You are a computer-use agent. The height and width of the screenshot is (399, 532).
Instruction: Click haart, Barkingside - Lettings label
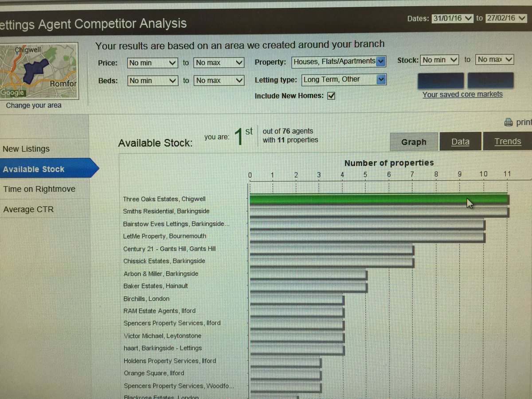click(x=163, y=348)
